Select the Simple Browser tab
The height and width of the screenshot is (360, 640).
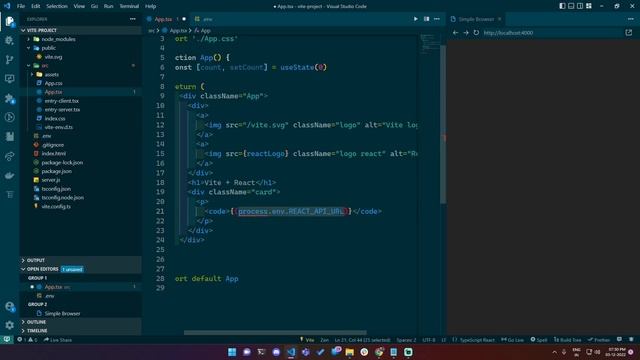(476, 19)
